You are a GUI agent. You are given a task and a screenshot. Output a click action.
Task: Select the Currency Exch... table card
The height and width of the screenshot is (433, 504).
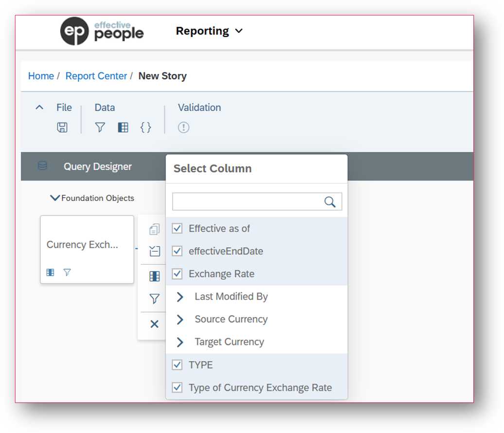pos(87,249)
